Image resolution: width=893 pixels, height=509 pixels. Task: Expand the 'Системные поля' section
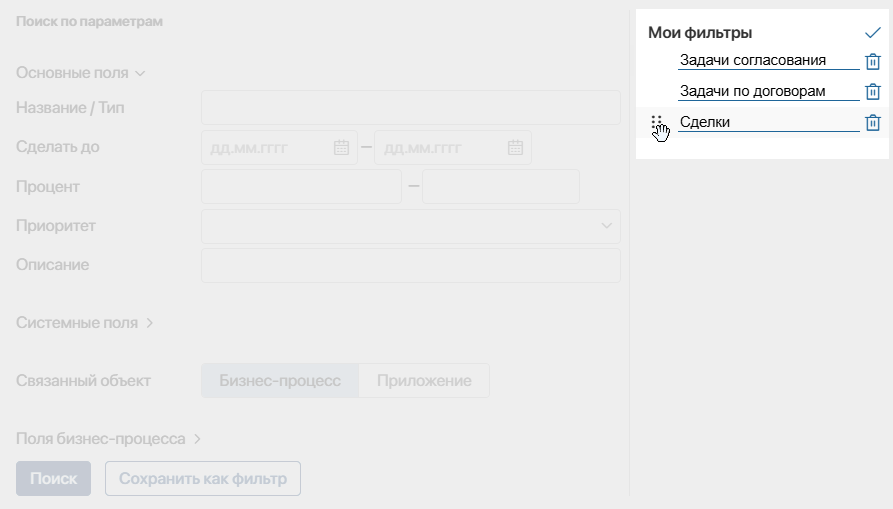point(84,323)
